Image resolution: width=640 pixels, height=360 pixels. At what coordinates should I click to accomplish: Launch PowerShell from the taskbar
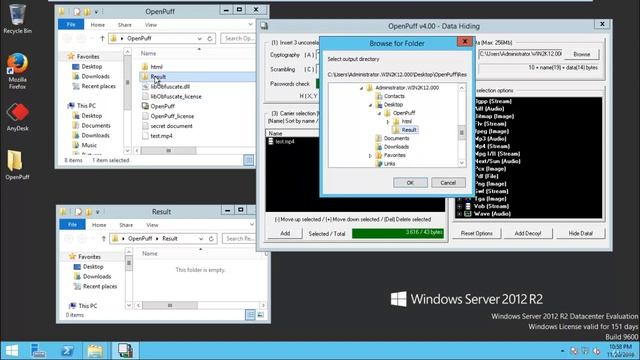(67, 351)
